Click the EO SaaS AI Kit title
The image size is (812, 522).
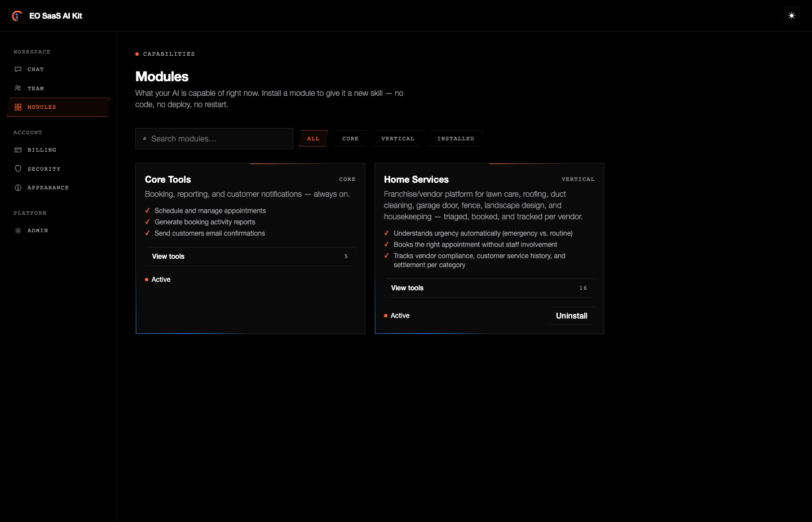[x=56, y=16]
